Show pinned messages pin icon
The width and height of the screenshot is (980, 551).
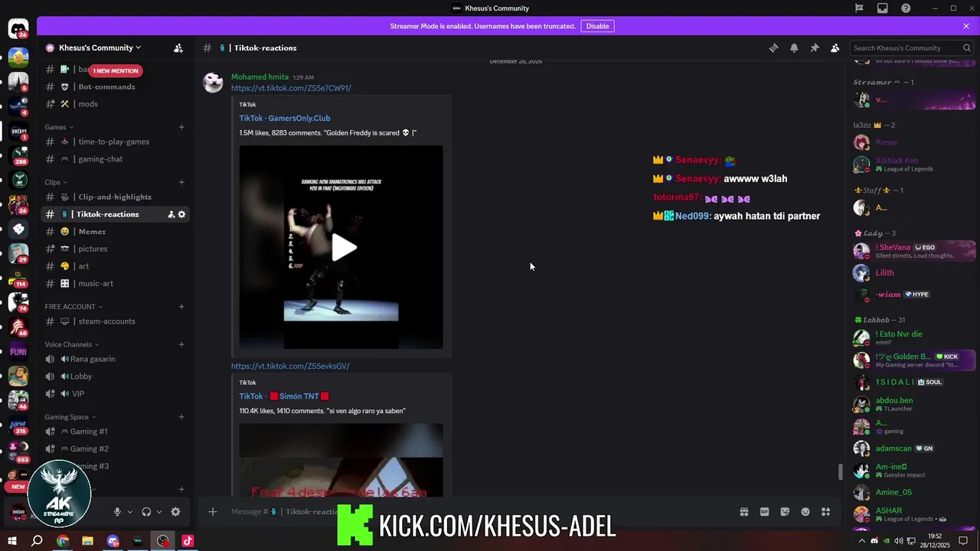point(815,47)
